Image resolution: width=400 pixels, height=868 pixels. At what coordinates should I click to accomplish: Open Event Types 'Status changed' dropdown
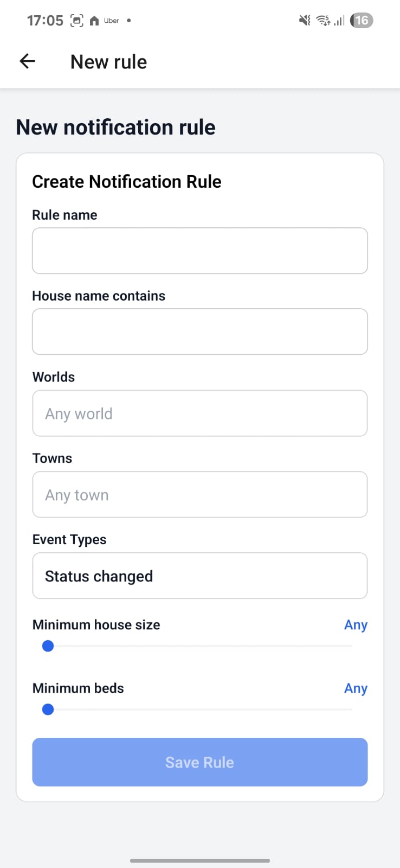coord(200,576)
